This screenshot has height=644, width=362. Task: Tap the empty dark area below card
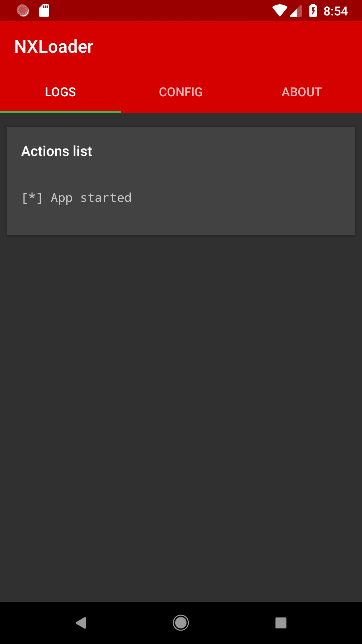click(181, 416)
